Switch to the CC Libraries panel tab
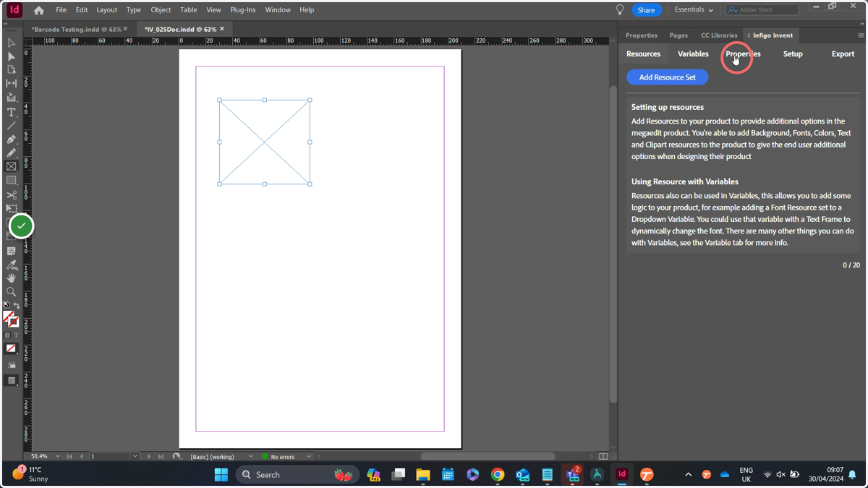The width and height of the screenshot is (868, 488). pos(719,35)
